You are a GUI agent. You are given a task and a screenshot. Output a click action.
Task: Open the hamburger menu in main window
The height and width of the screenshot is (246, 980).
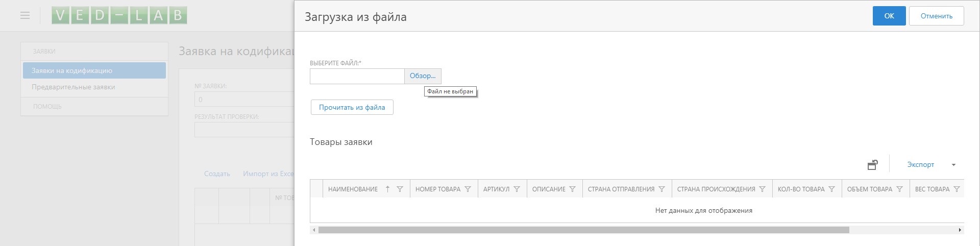(x=25, y=15)
